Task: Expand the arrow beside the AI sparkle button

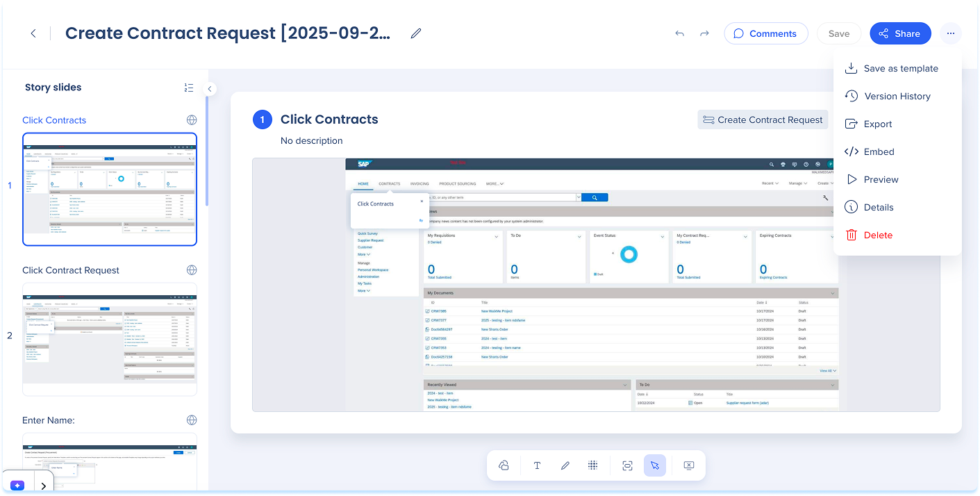Action: [44, 486]
